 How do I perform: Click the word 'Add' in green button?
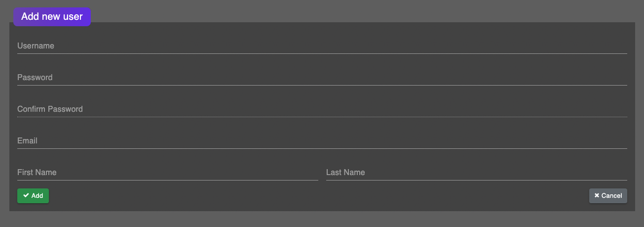(x=37, y=196)
